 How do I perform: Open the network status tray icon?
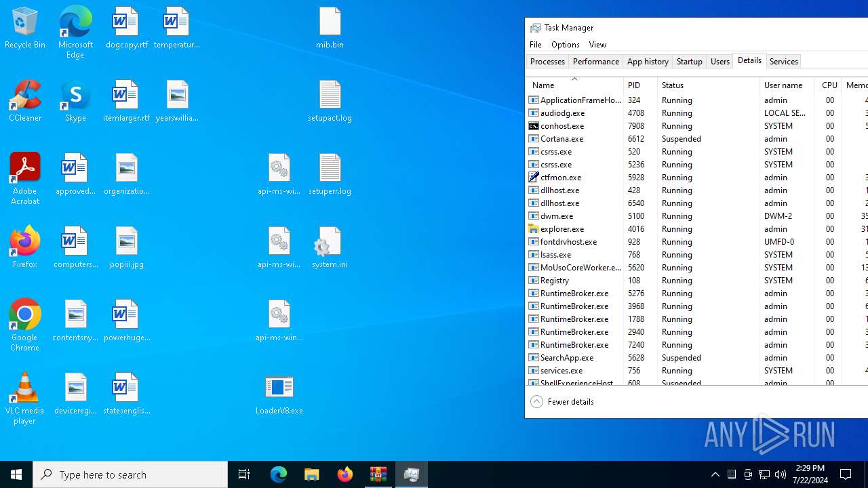tap(764, 474)
